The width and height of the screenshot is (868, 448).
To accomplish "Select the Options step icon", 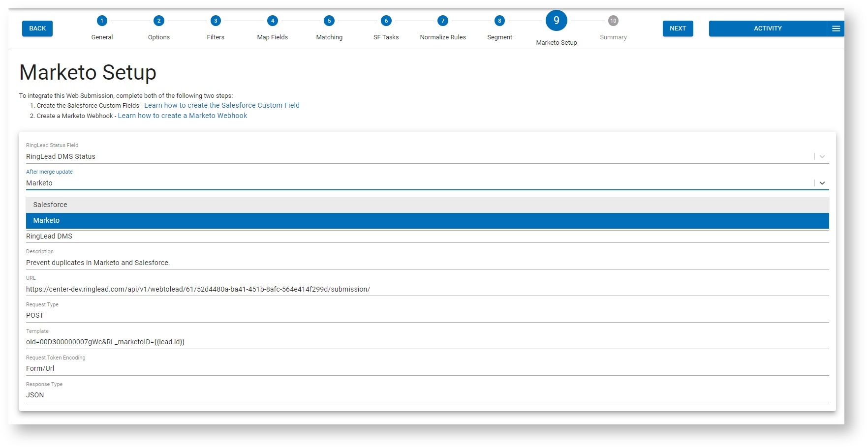I will coord(158,21).
